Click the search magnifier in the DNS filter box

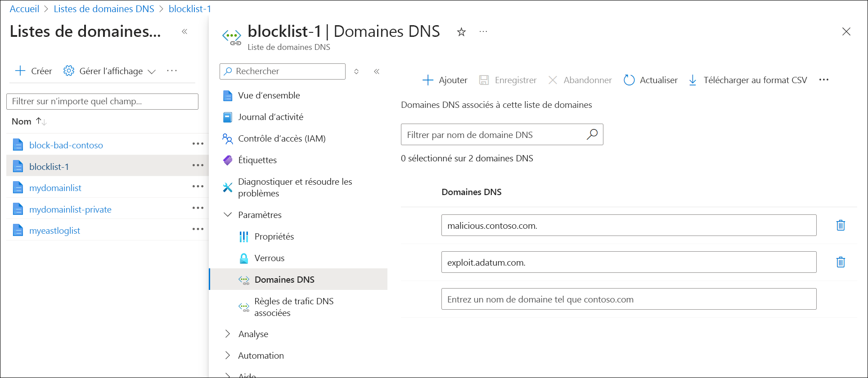tap(592, 134)
